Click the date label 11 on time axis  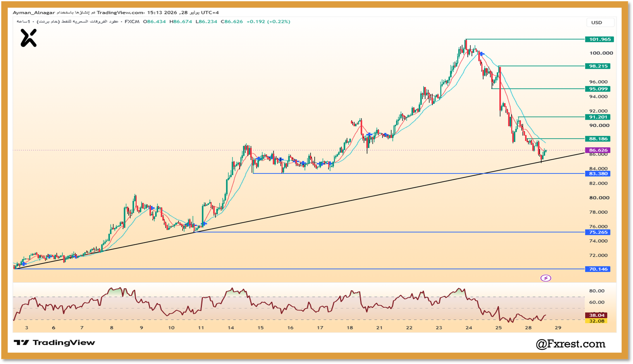click(x=201, y=328)
